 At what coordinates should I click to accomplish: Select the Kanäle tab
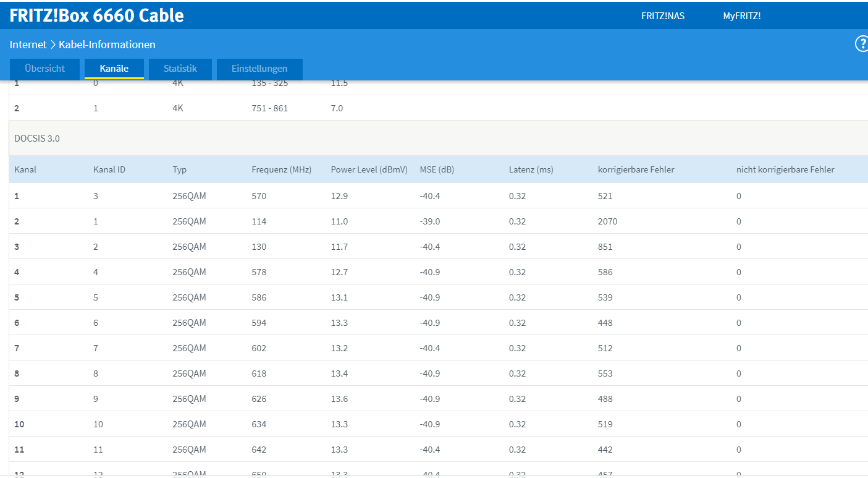click(114, 69)
